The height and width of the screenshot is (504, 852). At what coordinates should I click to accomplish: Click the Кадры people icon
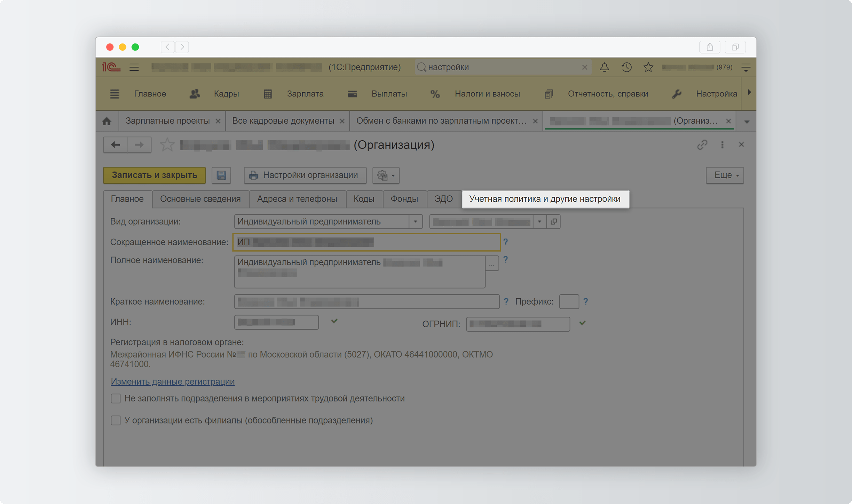(195, 94)
